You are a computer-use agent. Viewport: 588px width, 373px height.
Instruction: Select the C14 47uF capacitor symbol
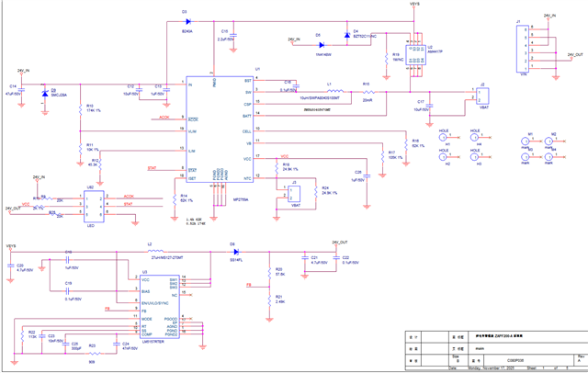[21, 90]
